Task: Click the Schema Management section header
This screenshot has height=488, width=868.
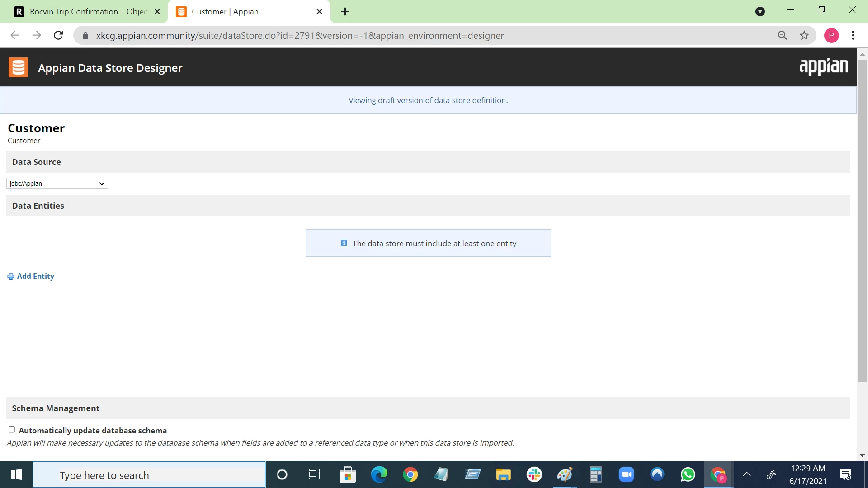Action: tap(428, 408)
